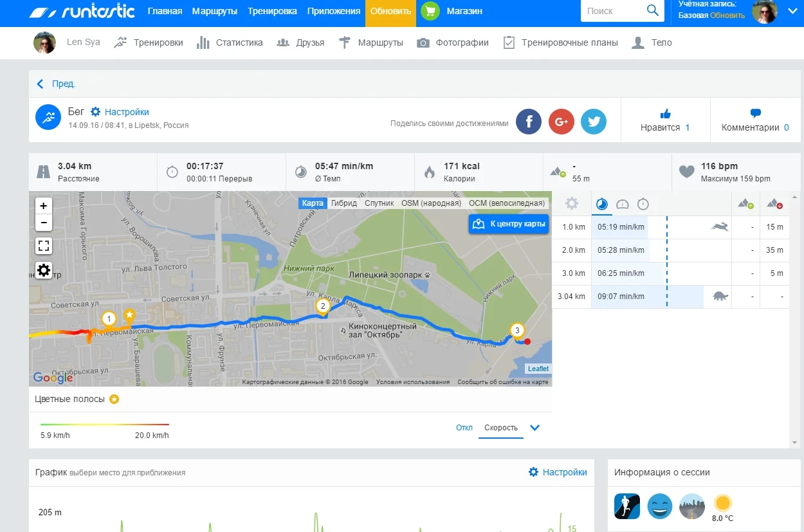804x532 pixels.
Task: Open map gear settings
Action: click(44, 270)
